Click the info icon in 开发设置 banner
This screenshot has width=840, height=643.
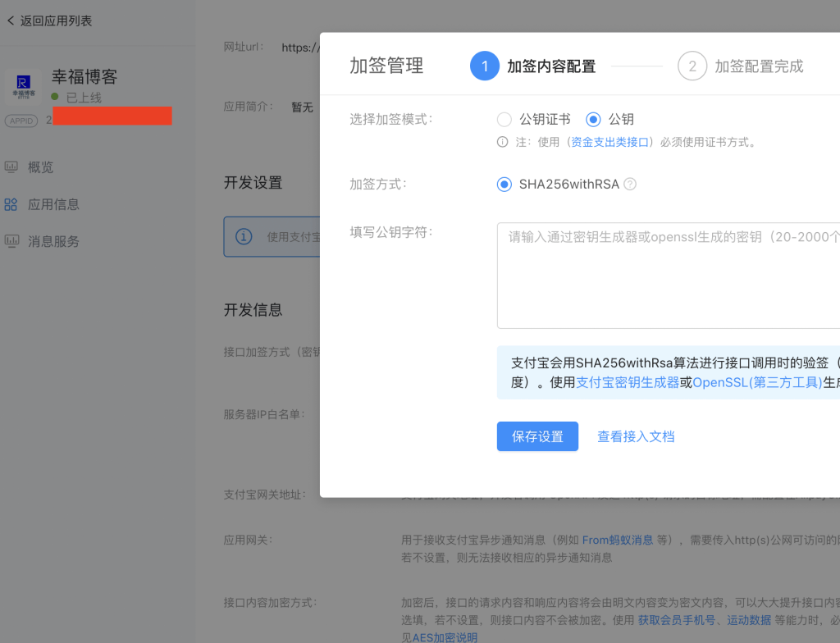(x=244, y=237)
